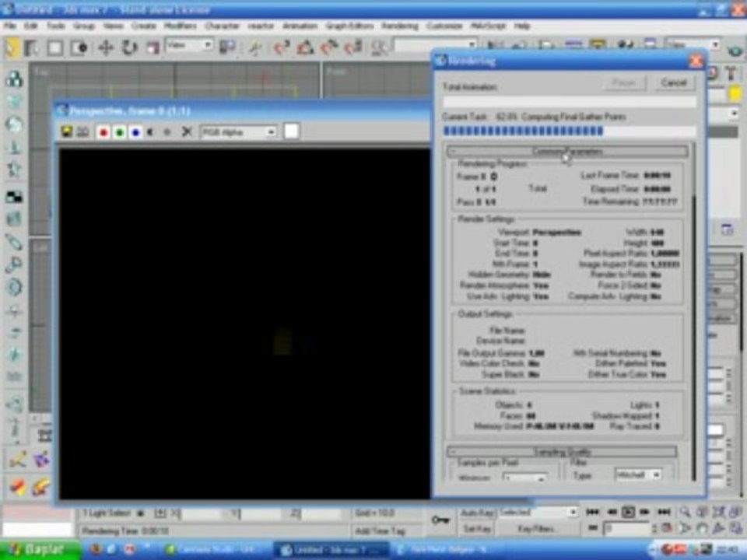This screenshot has width=747, height=560.
Task: Select the Select Object arrow tool
Action: (12, 47)
